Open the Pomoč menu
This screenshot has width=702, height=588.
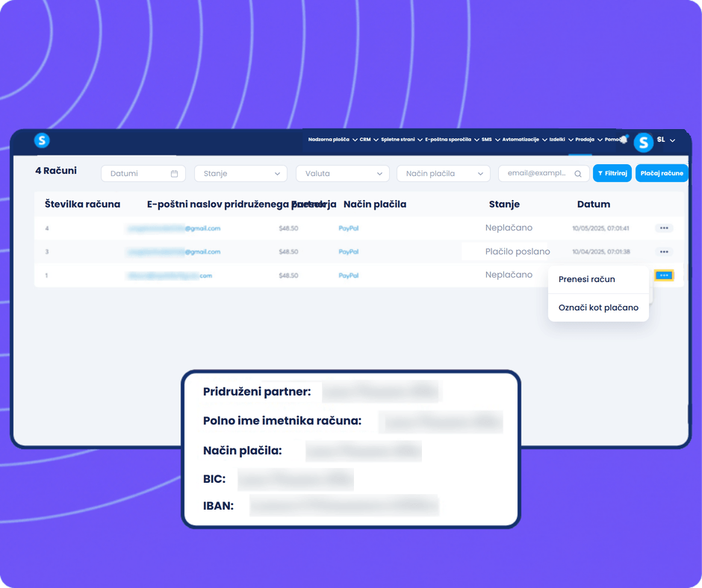pyautogui.click(x=612, y=140)
